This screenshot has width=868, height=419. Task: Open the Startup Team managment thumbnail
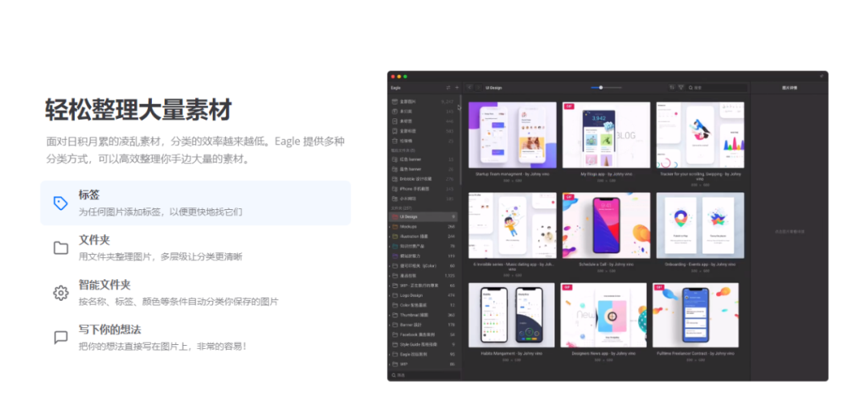513,135
